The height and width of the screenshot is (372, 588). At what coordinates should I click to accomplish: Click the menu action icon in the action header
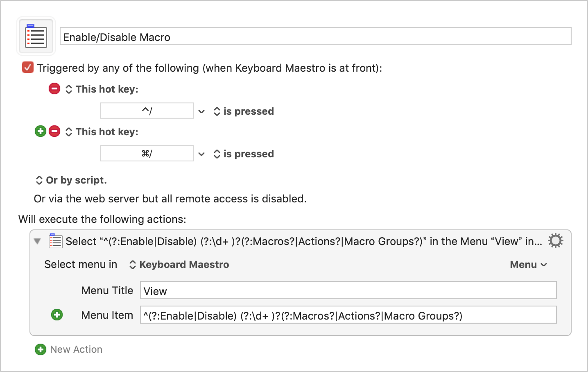tap(55, 241)
